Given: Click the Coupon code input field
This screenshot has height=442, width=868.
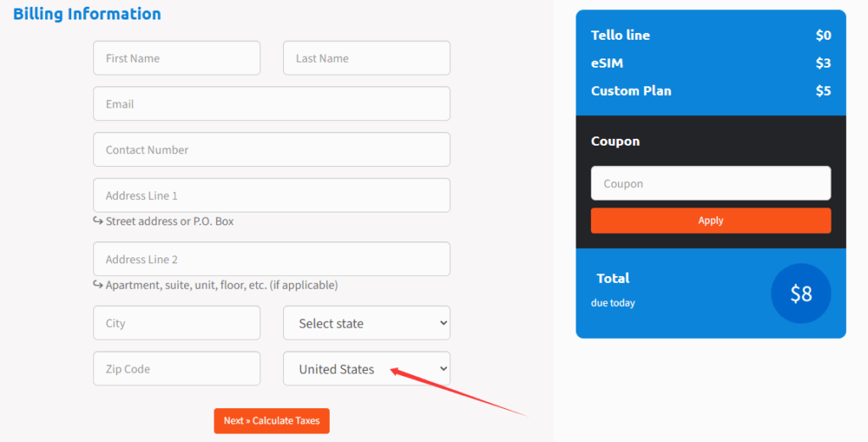Looking at the screenshot, I should 710,184.
